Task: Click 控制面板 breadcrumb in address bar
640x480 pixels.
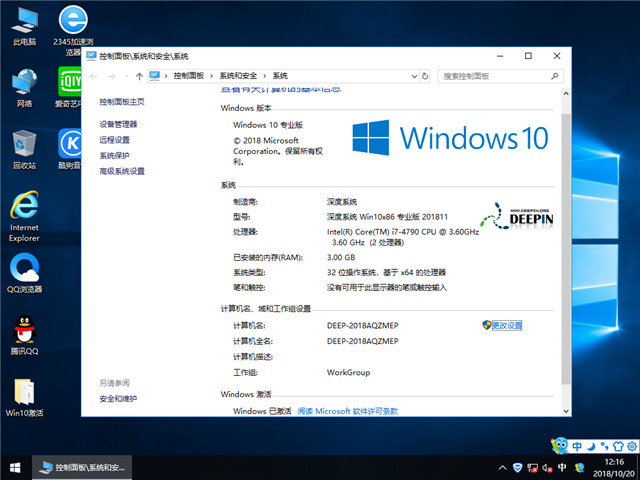Action: (189, 76)
